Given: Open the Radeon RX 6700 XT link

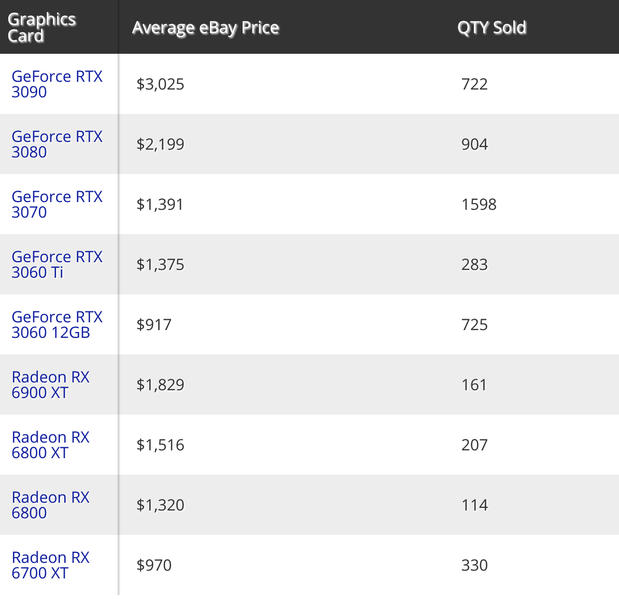Looking at the screenshot, I should coord(50,565).
